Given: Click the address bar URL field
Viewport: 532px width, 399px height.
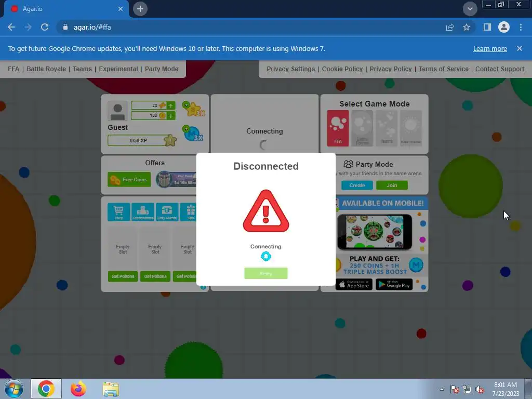Looking at the screenshot, I should click(x=251, y=27).
